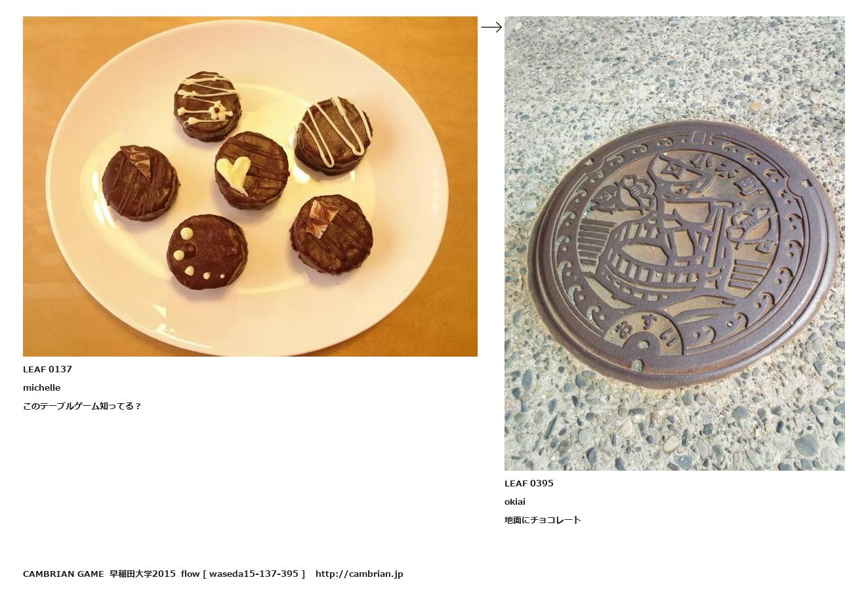Click the cake with white dots

[207, 253]
